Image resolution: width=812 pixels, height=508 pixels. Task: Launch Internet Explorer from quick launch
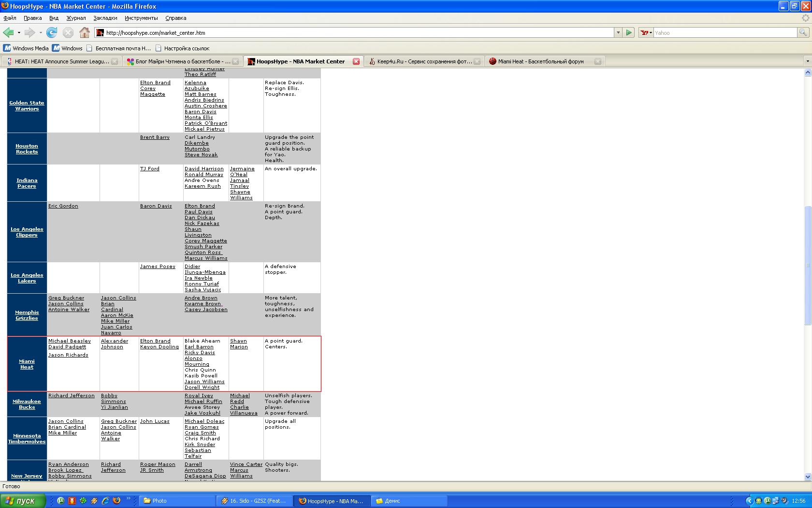click(x=105, y=501)
